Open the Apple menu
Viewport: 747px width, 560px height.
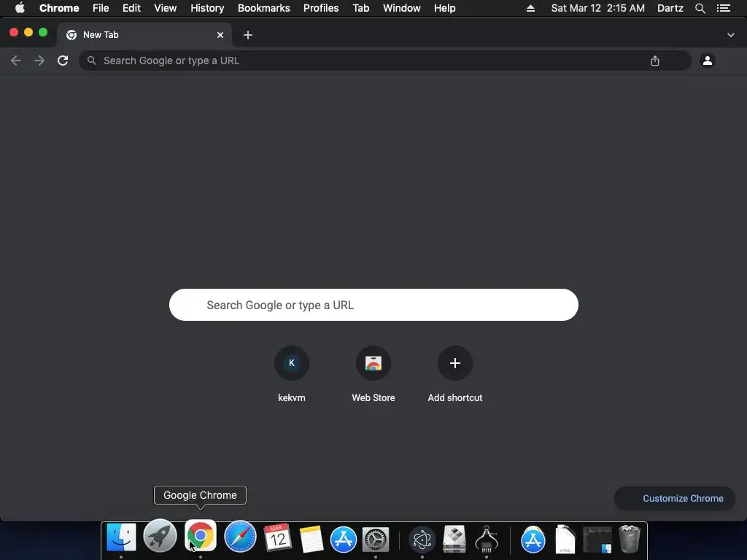coord(20,8)
